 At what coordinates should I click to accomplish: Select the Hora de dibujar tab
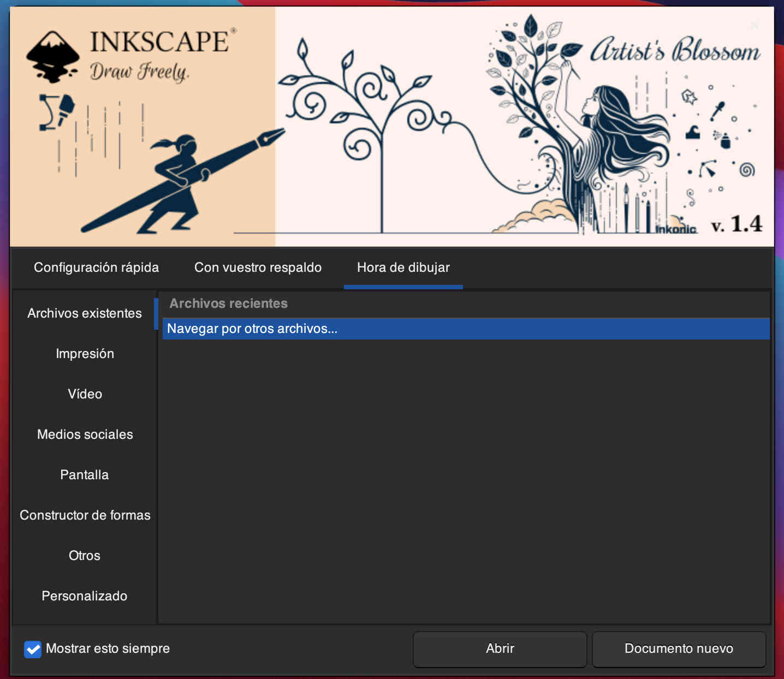coord(403,267)
